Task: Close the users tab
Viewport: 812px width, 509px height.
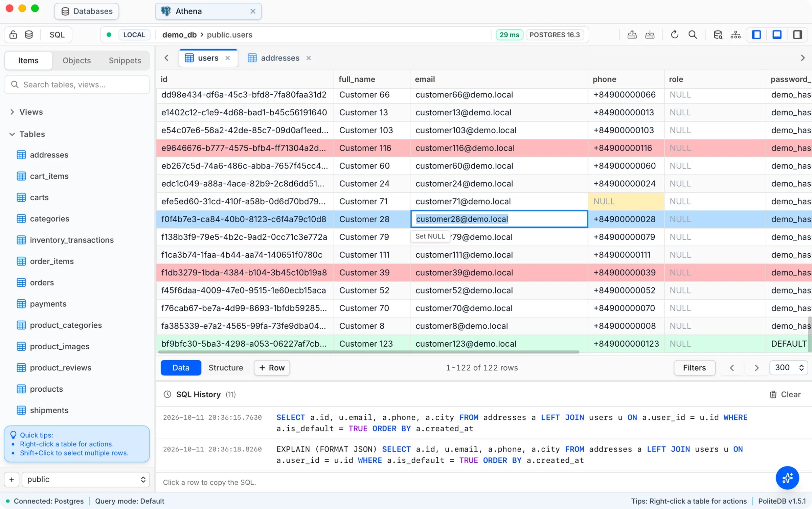Action: tap(228, 58)
